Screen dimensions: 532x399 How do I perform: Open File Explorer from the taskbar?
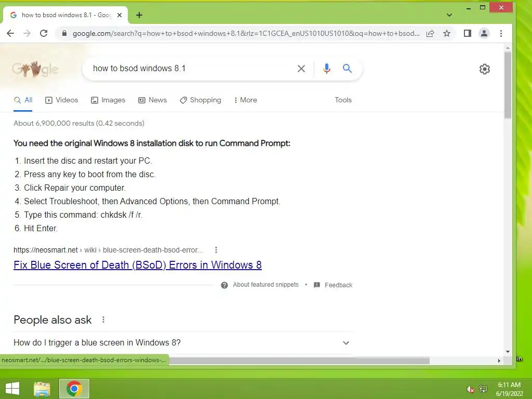click(x=42, y=389)
